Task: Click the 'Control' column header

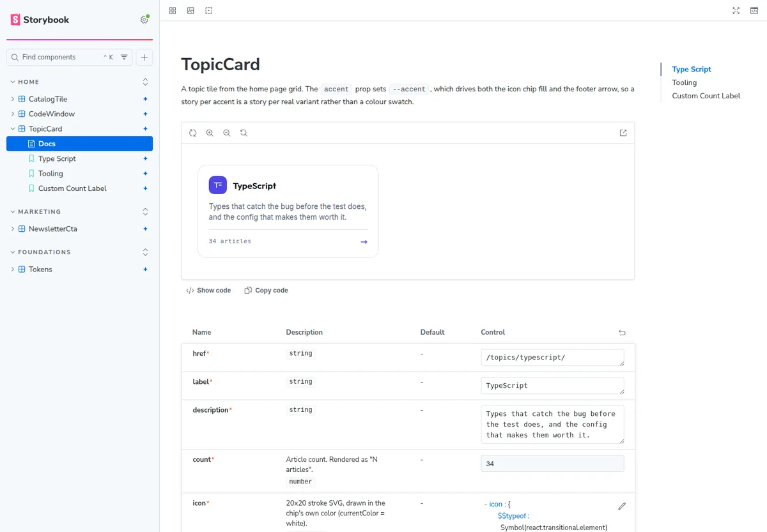Action: pyautogui.click(x=493, y=332)
